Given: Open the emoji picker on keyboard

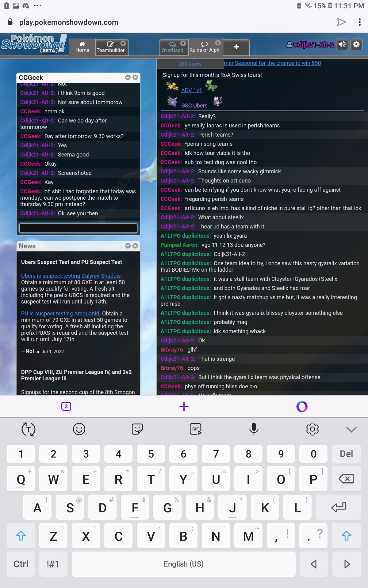Looking at the screenshot, I should (79, 429).
